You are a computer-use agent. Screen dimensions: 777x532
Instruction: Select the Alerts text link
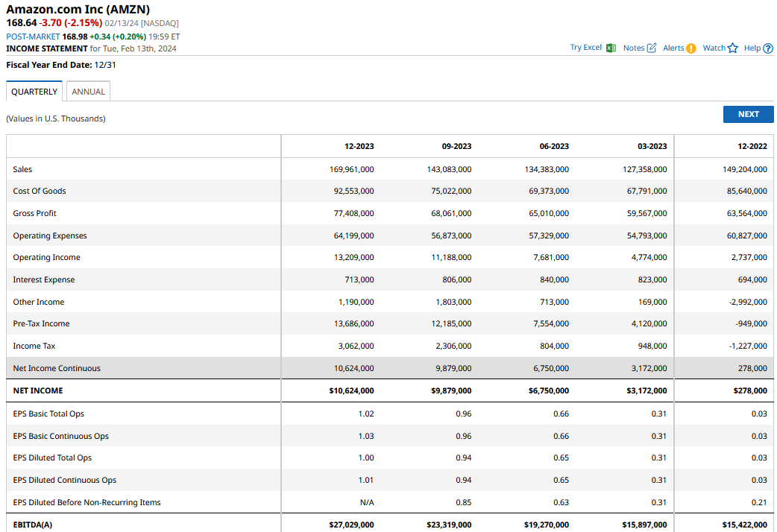tap(673, 48)
